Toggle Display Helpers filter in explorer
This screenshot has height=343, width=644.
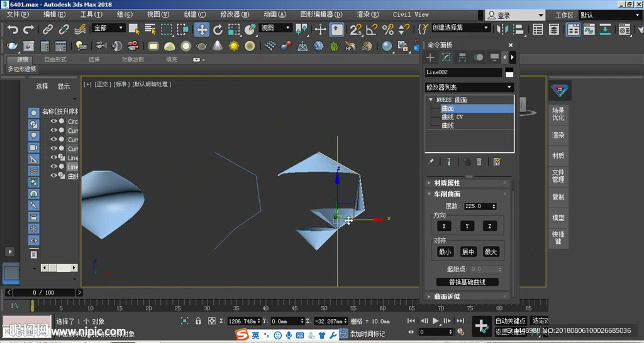(x=34, y=159)
